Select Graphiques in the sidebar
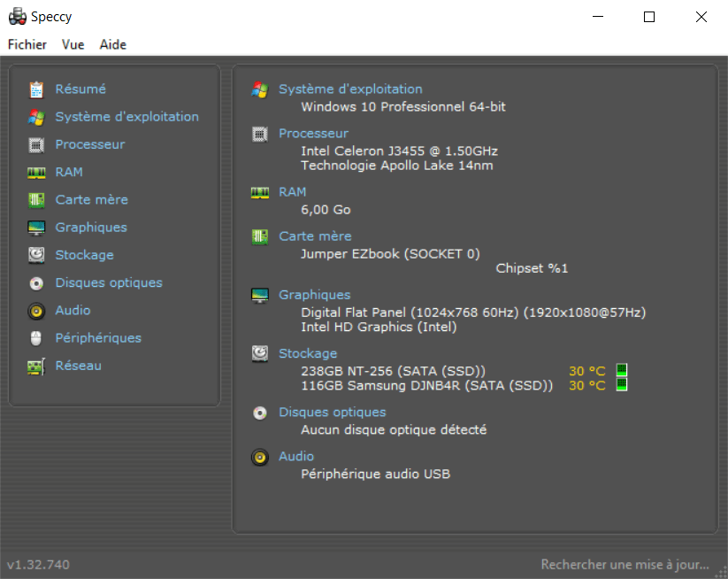Screen dimensions: 728x579 click(x=91, y=228)
